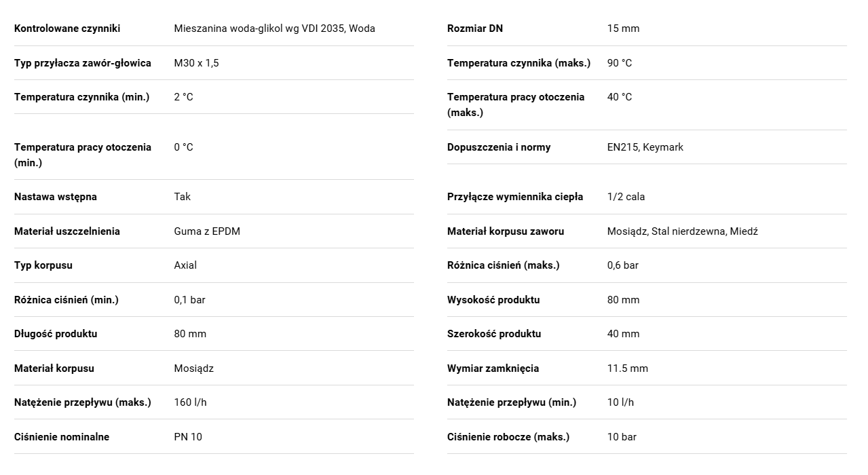This screenshot has width=868, height=475.
Task: Click the PN 10 nominal pressure value
Action: point(188,437)
